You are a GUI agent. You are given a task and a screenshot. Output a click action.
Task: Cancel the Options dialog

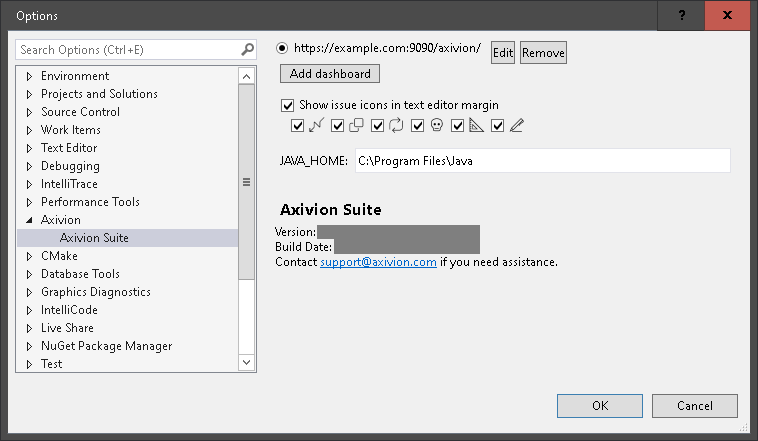(695, 406)
